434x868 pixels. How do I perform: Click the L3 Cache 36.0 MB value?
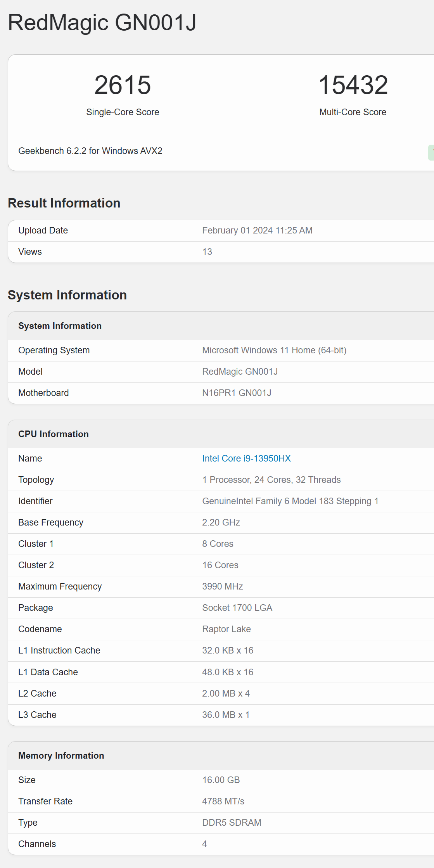[x=226, y=715]
